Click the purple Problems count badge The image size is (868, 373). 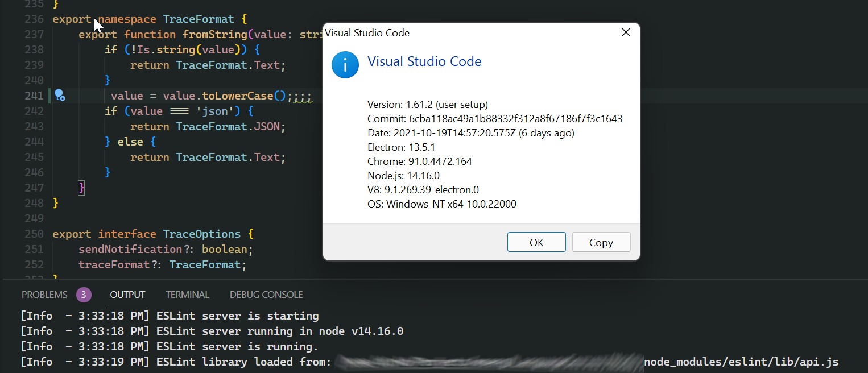84,295
